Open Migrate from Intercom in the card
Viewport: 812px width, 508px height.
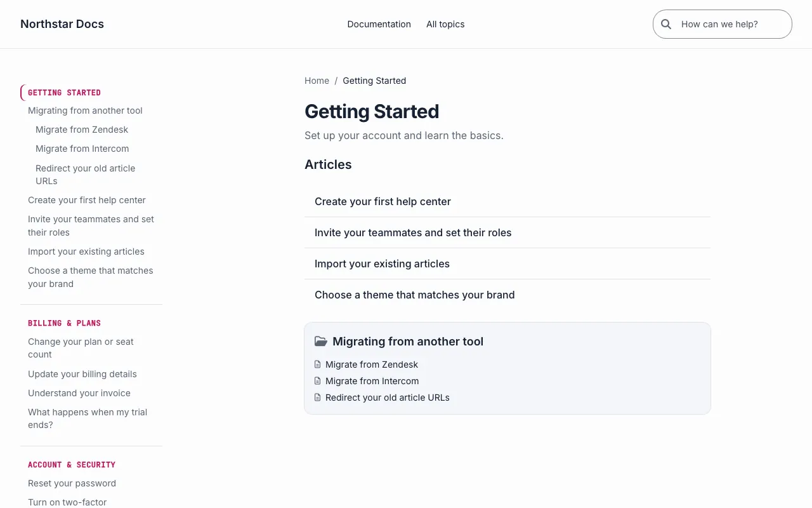(372, 381)
